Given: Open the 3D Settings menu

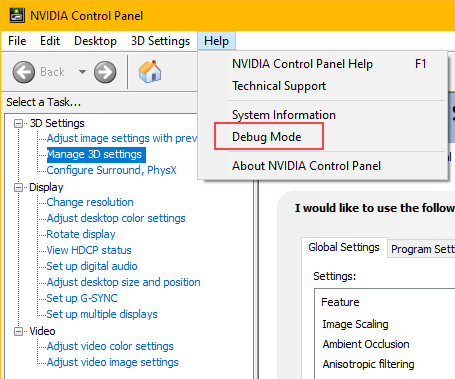Looking at the screenshot, I should pyautogui.click(x=160, y=41).
